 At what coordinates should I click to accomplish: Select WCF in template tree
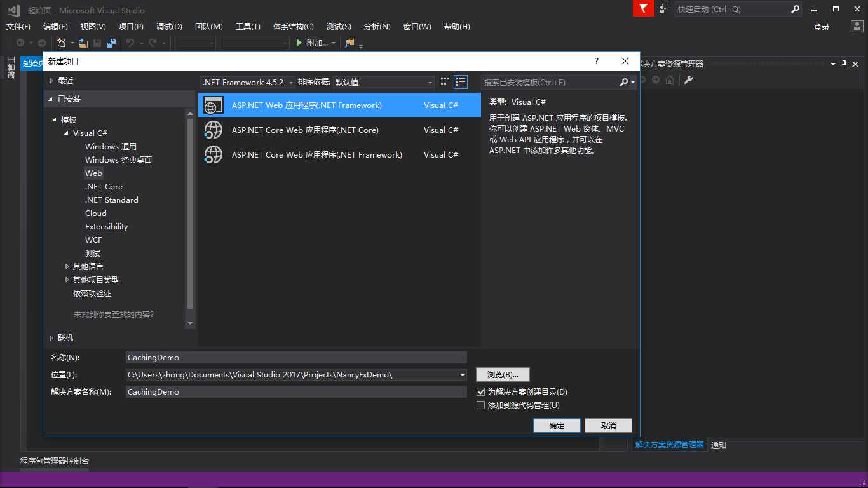(93, 240)
